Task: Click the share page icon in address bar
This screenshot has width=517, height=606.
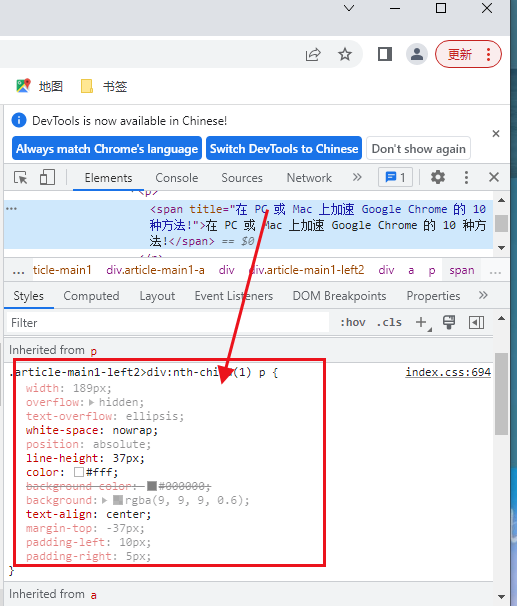Action: (x=313, y=54)
